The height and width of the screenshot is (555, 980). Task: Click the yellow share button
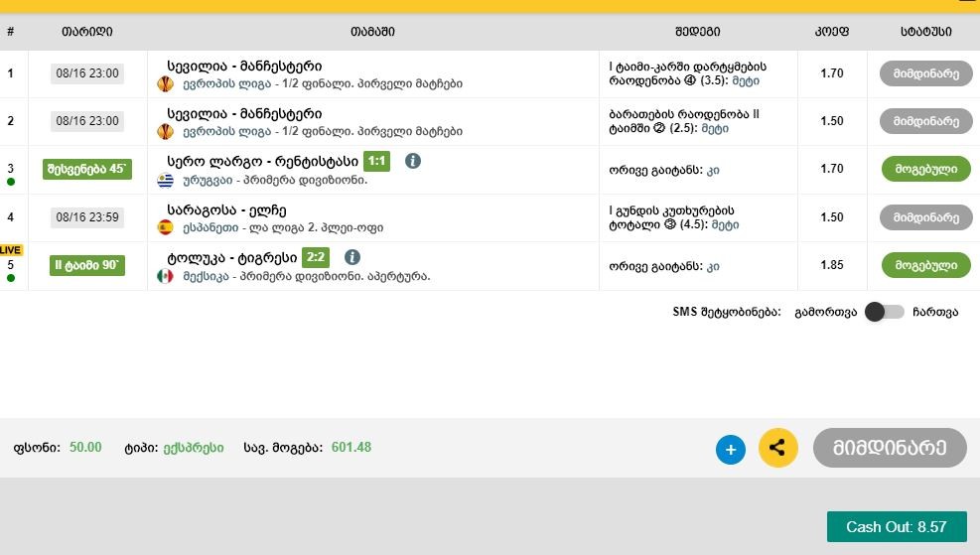[x=777, y=448]
